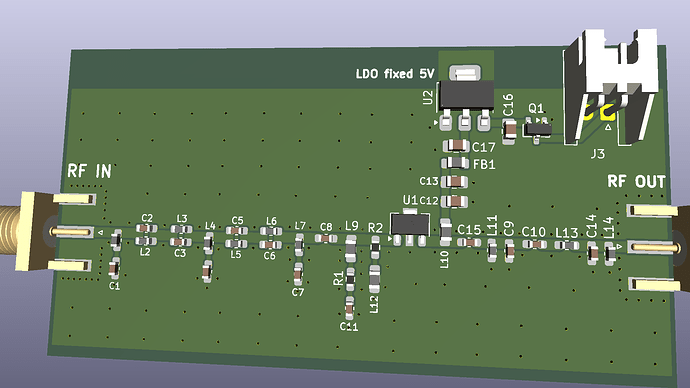Click the R1 reference label

338,278
